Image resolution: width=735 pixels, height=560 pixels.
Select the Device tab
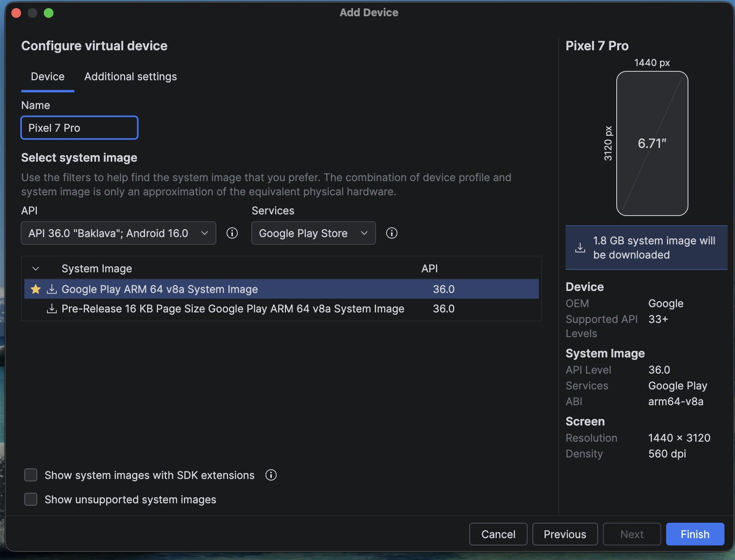pyautogui.click(x=48, y=77)
